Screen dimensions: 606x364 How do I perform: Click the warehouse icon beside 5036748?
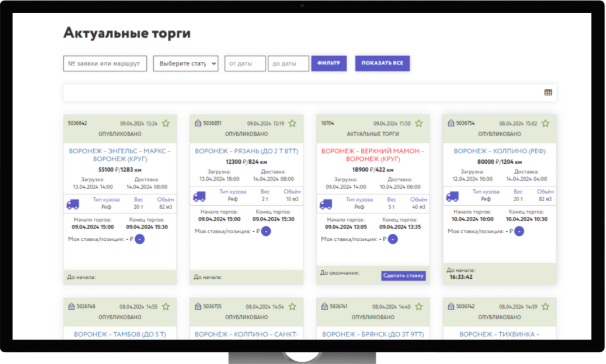pyautogui.click(x=71, y=306)
